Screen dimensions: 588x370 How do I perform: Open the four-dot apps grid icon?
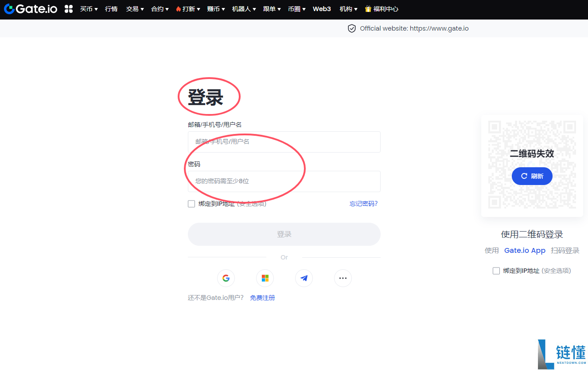[x=68, y=9]
